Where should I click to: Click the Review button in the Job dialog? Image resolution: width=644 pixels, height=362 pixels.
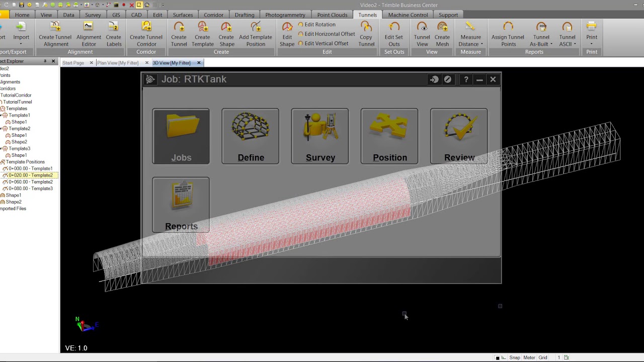coord(458,136)
